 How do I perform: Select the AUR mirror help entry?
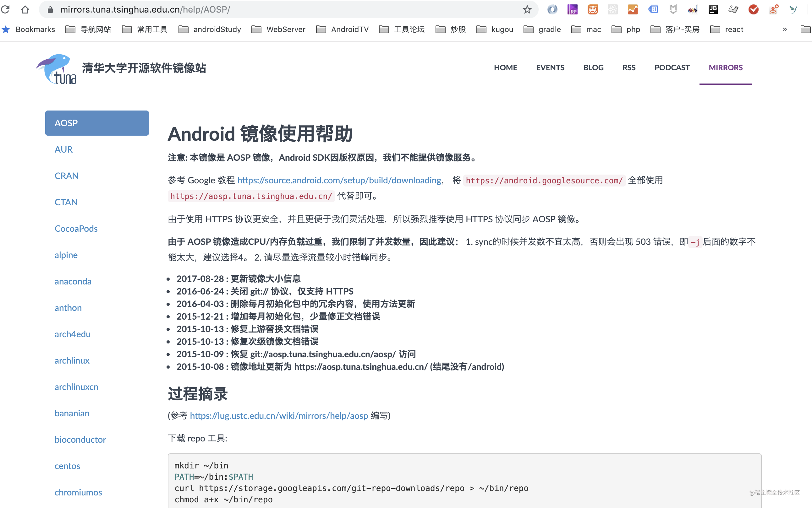[x=63, y=149]
